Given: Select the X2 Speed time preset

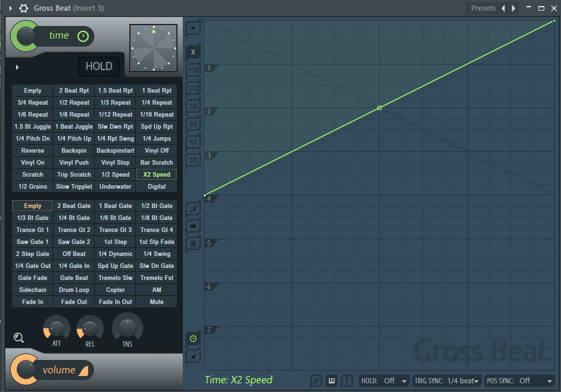Looking at the screenshot, I should coord(157,175).
